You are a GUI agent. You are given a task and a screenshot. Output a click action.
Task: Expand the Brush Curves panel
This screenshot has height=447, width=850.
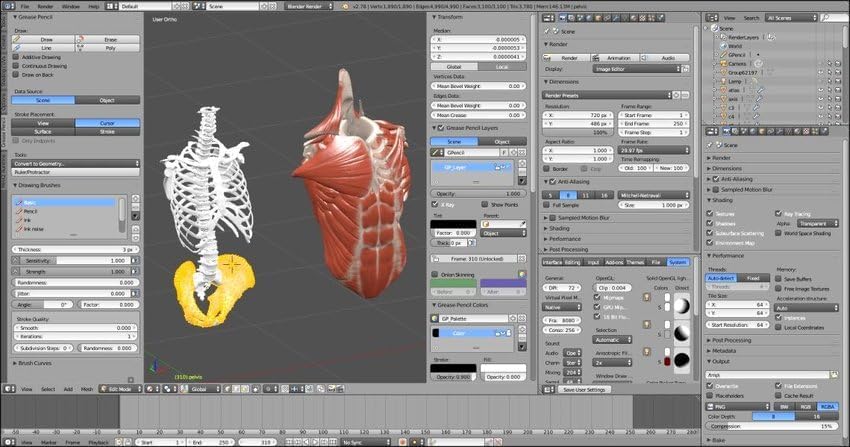[35, 364]
